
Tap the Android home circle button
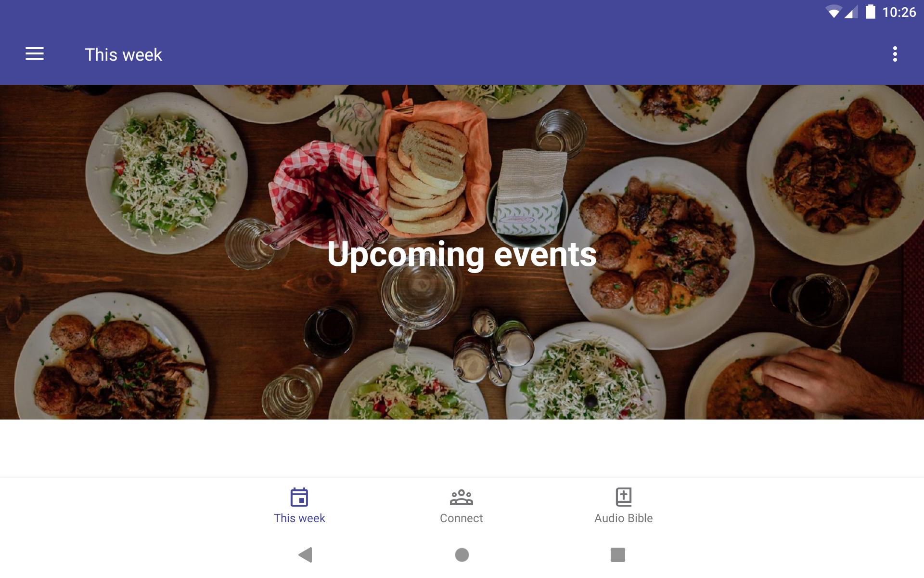(462, 555)
